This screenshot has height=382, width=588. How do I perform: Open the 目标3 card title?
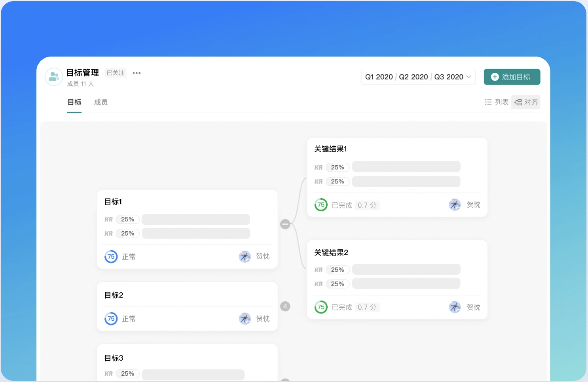(114, 358)
